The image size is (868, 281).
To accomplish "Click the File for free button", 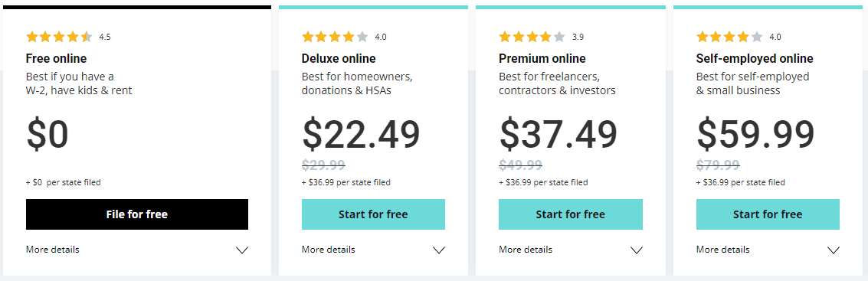I will coord(136,214).
